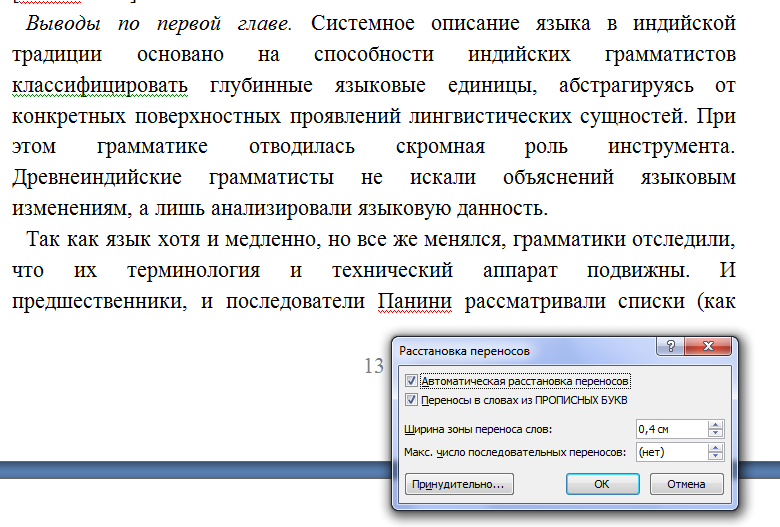Click the 'Ширина зоны переноса слов' field

pos(672,429)
